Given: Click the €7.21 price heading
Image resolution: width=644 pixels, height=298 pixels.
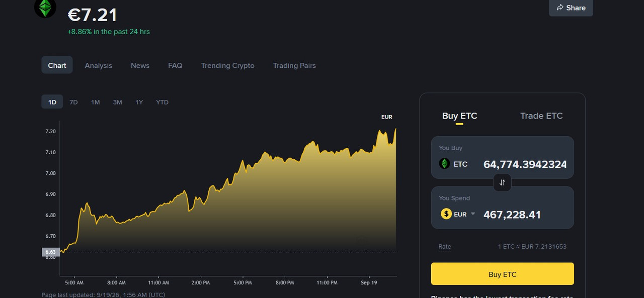Looking at the screenshot, I should [x=93, y=15].
